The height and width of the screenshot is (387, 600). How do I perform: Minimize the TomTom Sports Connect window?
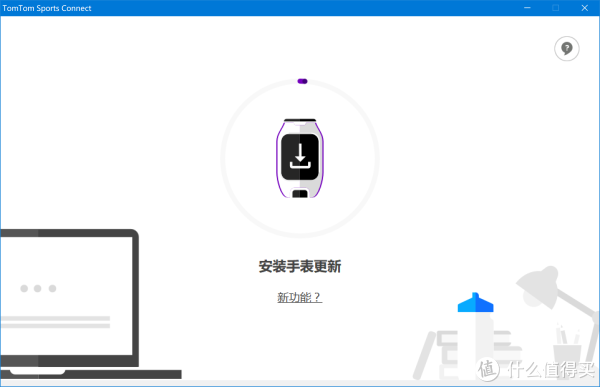pos(527,8)
